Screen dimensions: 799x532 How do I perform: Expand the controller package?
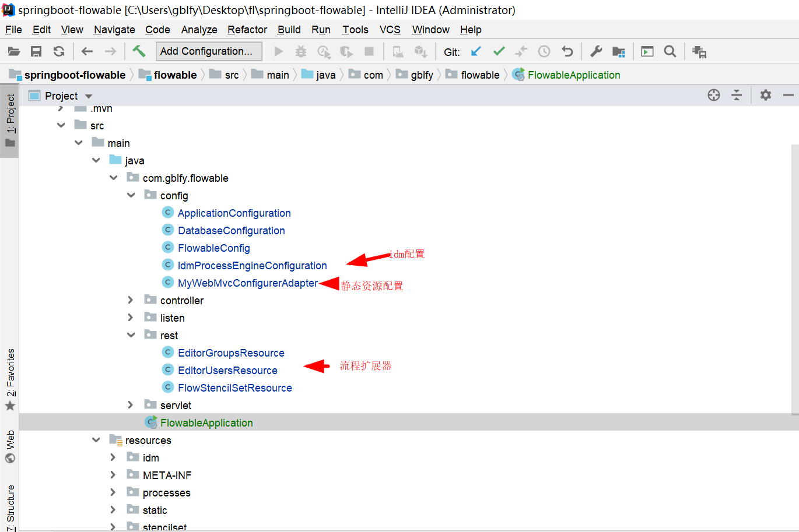[x=131, y=300]
